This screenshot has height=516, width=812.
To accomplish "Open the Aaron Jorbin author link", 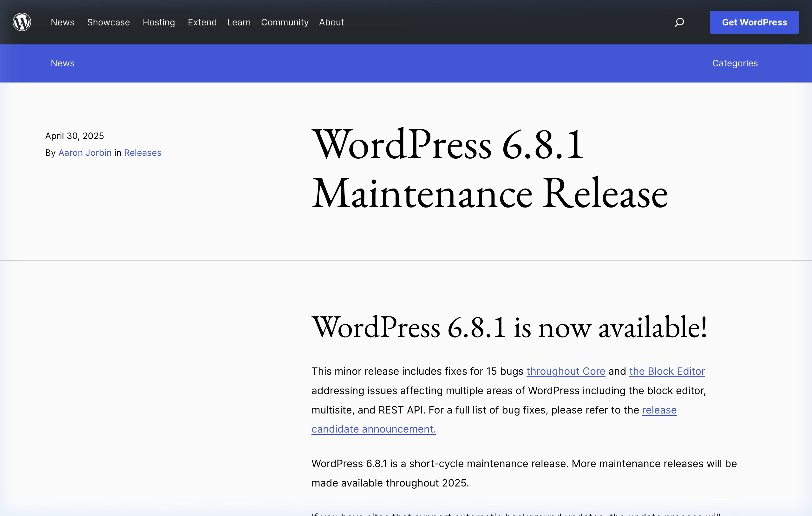I will [x=85, y=153].
